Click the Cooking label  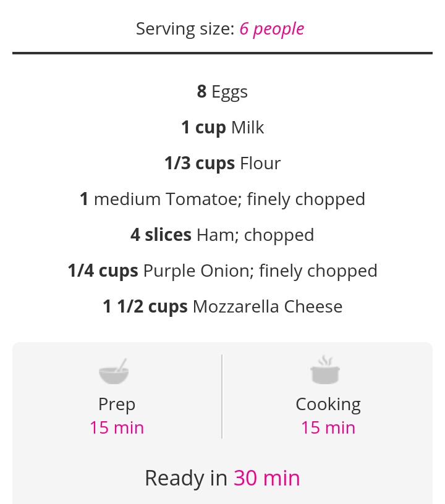point(328,405)
